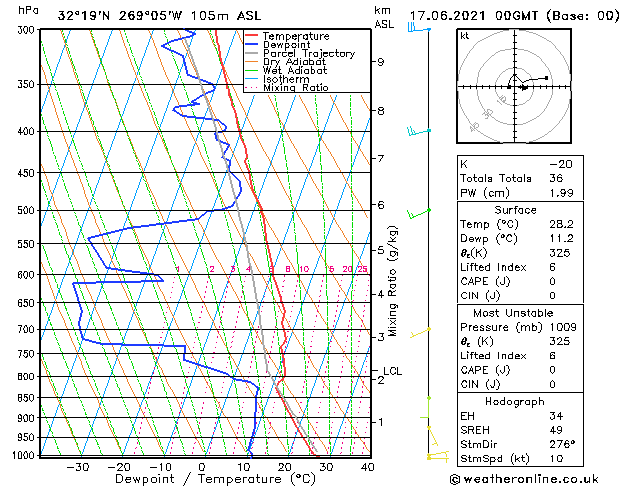Click 'CAPE (J)' row under Most Unstable
The width and height of the screenshot is (629, 486).
click(520, 370)
